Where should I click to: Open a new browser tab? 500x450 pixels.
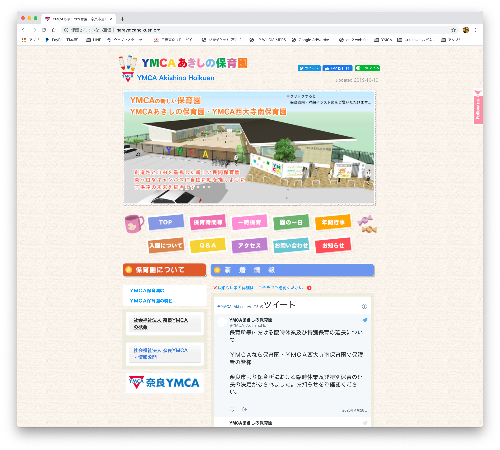[122, 19]
